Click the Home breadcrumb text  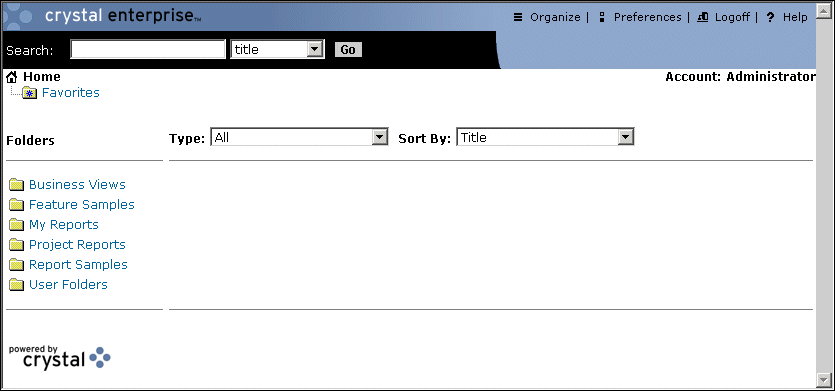click(42, 77)
